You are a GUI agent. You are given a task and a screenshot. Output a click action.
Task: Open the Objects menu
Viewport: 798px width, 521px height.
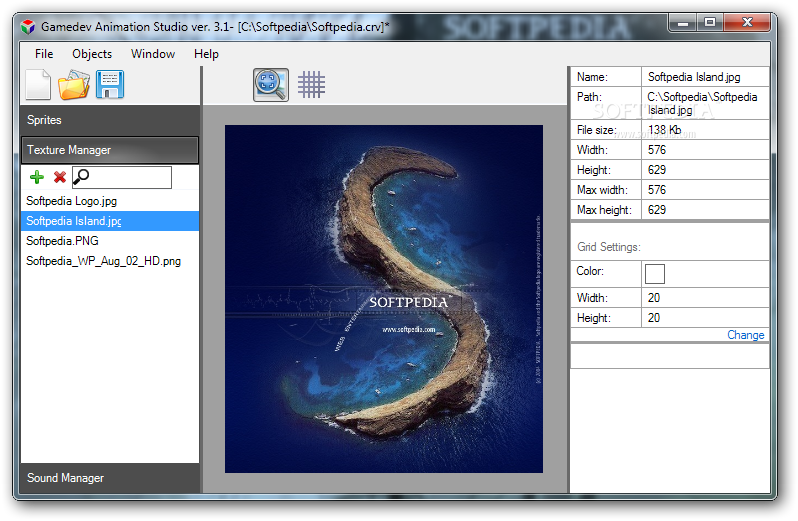(x=92, y=54)
